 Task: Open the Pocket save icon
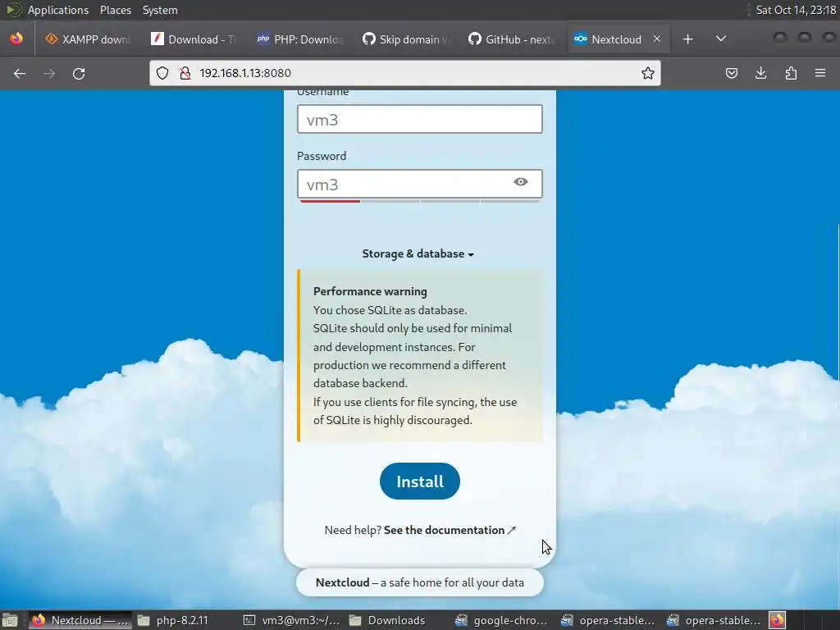coord(731,73)
